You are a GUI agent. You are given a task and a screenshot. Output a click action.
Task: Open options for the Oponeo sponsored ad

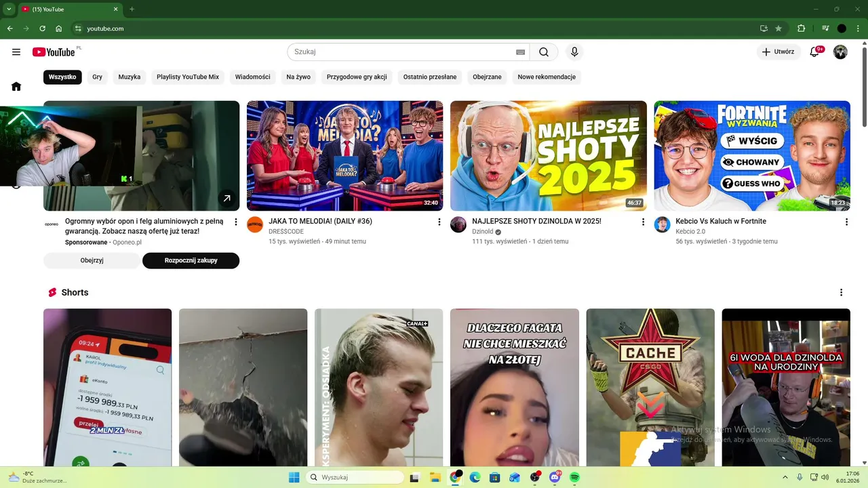pos(236,222)
